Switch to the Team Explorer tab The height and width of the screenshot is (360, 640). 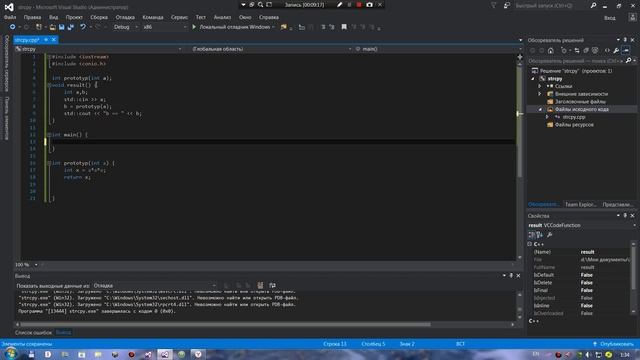click(580, 204)
